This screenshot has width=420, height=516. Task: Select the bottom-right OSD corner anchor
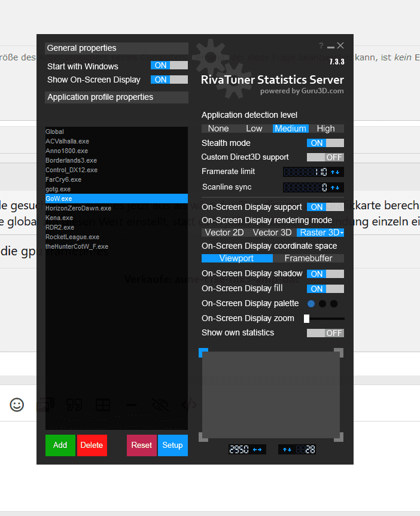pyautogui.click(x=339, y=437)
